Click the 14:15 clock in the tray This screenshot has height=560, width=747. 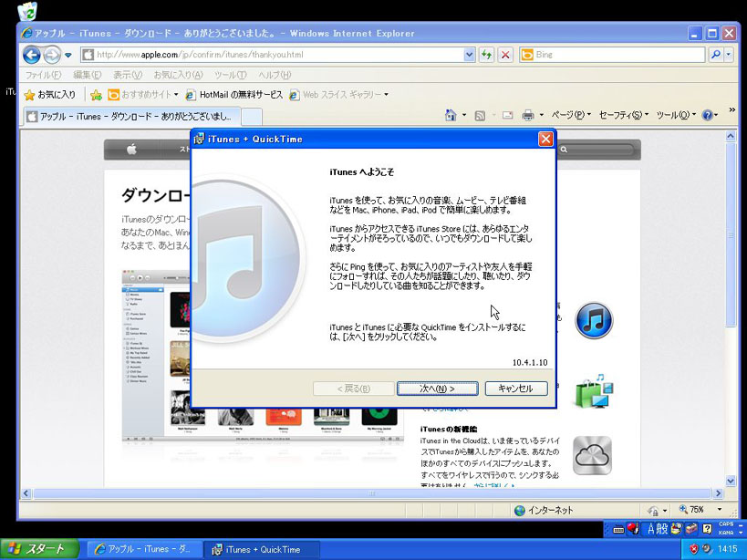click(x=727, y=549)
